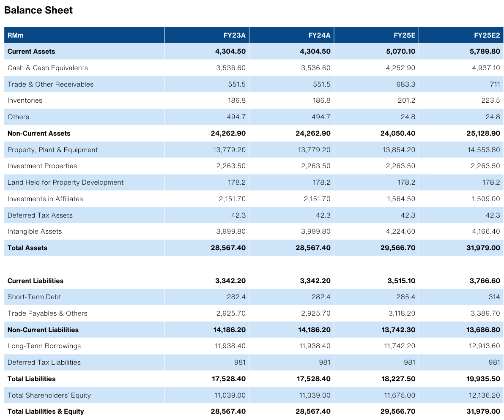Click the Trade & Other Receivables label
This screenshot has width=504, height=420.
click(x=50, y=85)
